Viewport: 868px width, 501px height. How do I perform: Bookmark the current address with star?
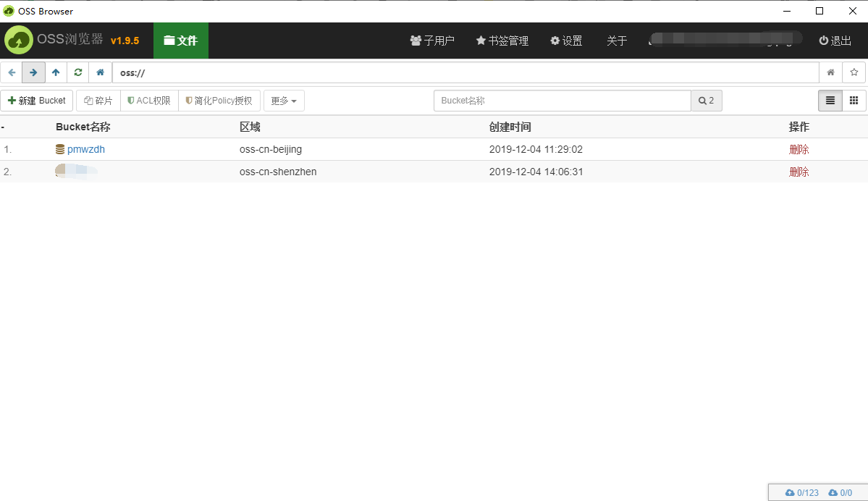pyautogui.click(x=854, y=72)
